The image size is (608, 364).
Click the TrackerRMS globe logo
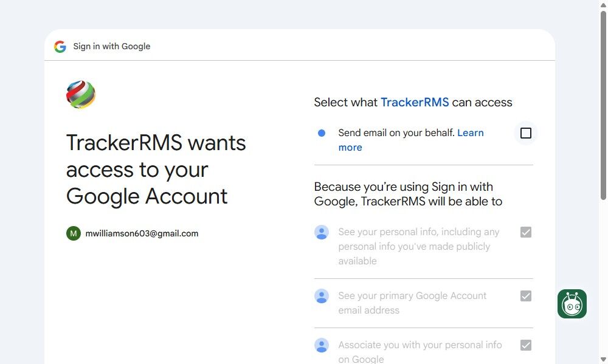coord(81,95)
